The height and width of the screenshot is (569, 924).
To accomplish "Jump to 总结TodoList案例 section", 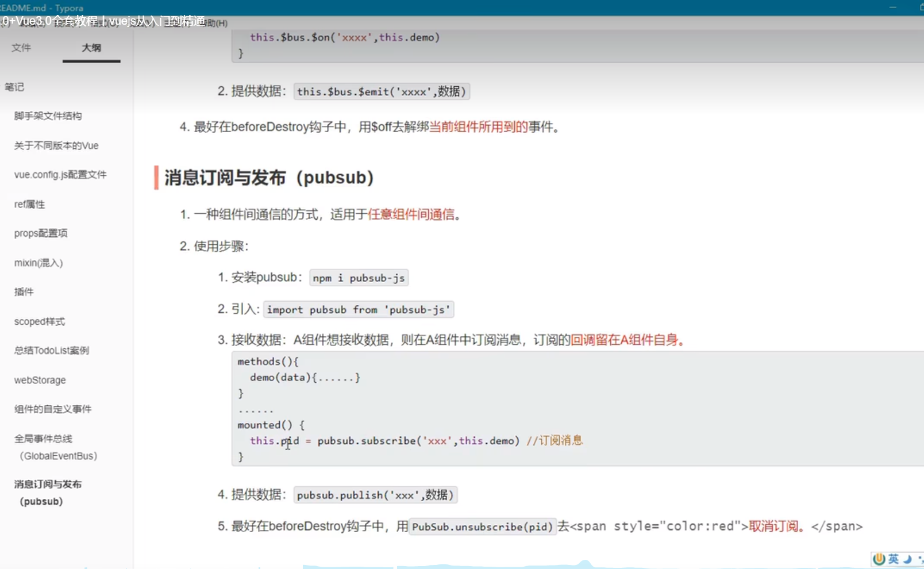I will pos(52,350).
